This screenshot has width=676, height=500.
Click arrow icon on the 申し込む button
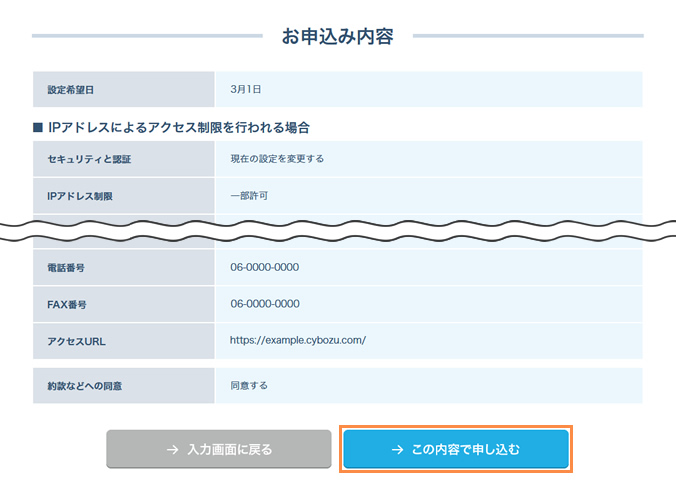click(x=397, y=450)
